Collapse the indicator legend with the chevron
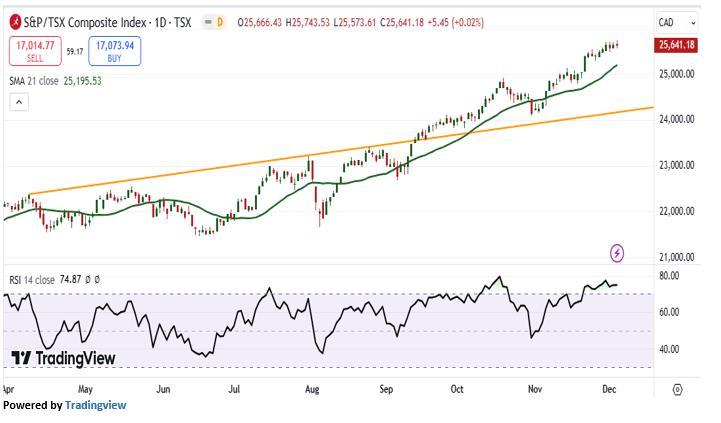The image size is (721, 423). point(18,101)
